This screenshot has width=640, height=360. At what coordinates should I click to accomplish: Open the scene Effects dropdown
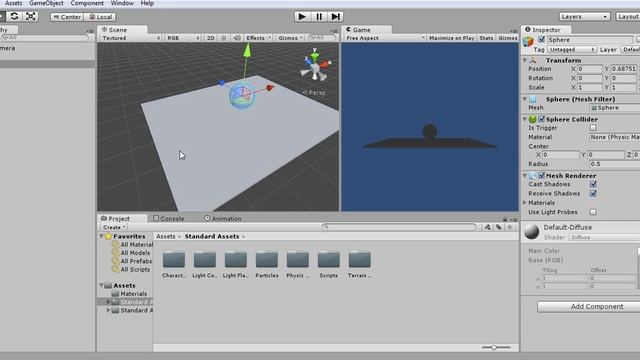pos(258,38)
